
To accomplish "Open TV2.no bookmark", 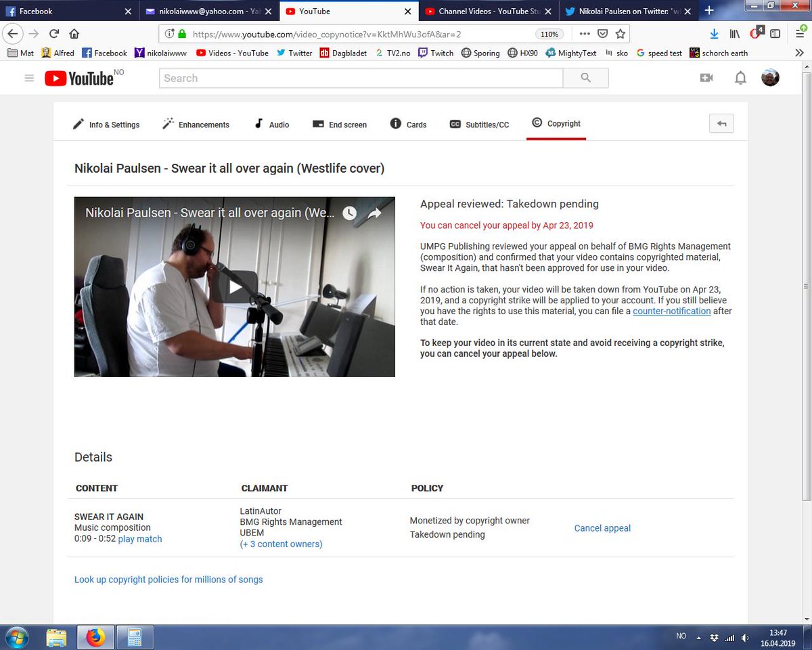I will click(x=392, y=53).
